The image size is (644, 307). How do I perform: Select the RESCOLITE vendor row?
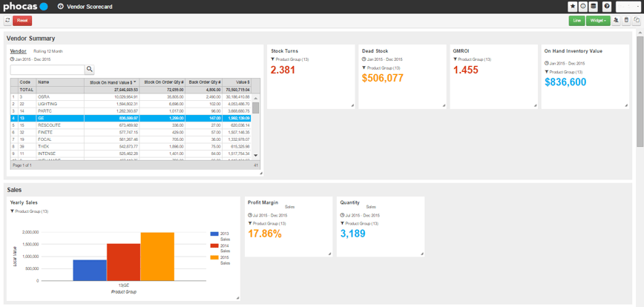coord(130,125)
